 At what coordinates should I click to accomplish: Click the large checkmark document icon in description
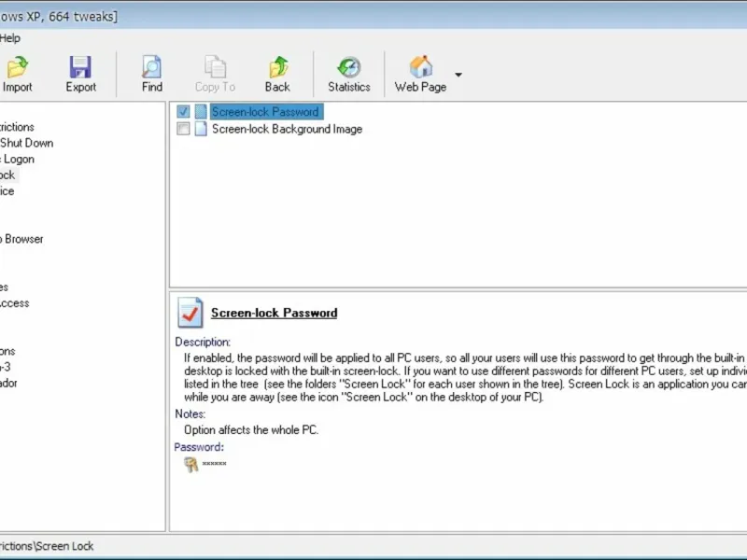pyautogui.click(x=190, y=313)
